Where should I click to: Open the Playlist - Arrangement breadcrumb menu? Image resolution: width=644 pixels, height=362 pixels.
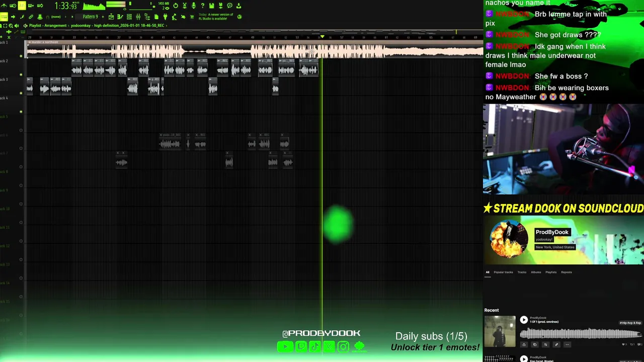(x=48, y=25)
